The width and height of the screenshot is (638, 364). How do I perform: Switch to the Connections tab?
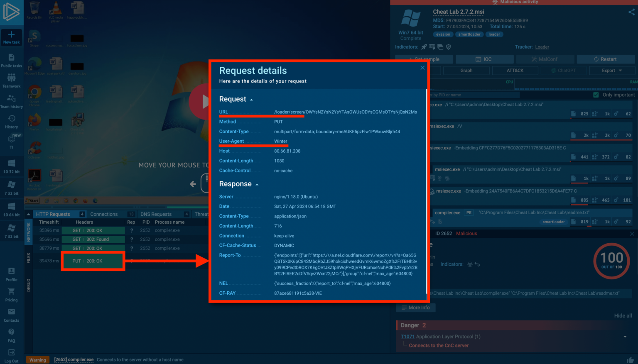pos(112,214)
